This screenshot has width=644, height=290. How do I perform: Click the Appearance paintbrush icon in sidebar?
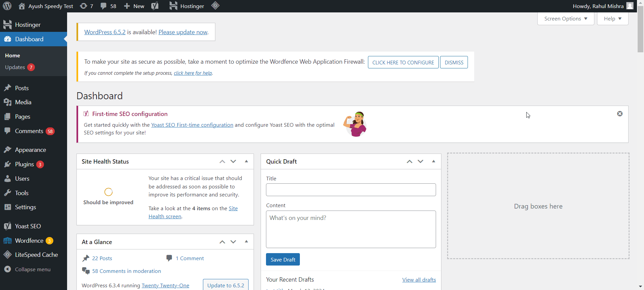coord(7,150)
